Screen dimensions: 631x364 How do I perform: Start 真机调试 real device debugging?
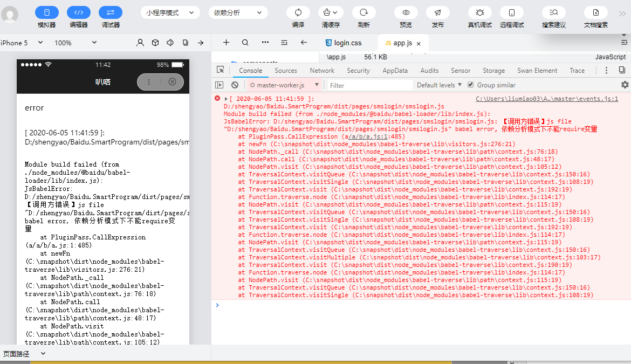[x=479, y=12]
